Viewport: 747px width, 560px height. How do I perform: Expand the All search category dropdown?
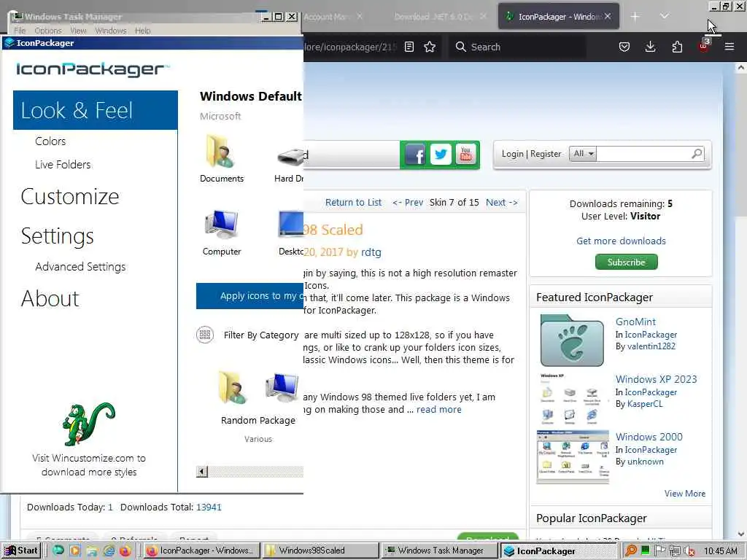(583, 154)
